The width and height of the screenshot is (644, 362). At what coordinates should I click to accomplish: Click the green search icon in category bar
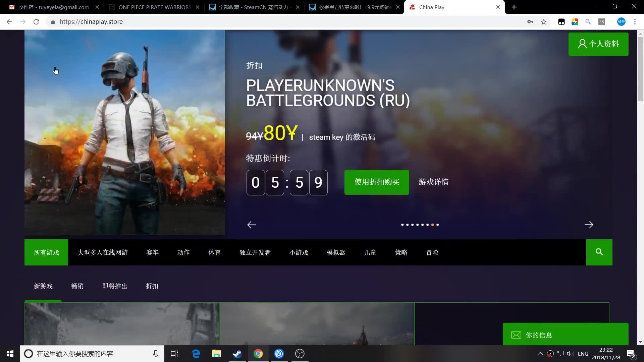click(x=599, y=252)
